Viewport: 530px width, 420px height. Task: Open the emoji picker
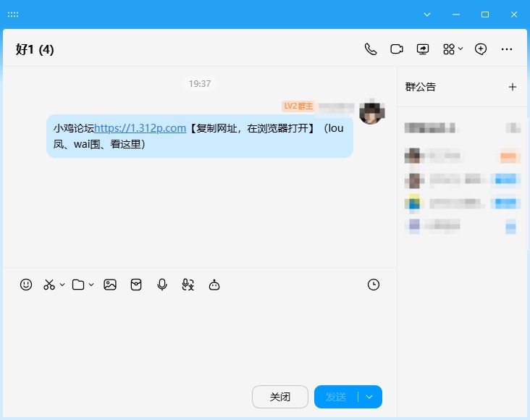(26, 285)
